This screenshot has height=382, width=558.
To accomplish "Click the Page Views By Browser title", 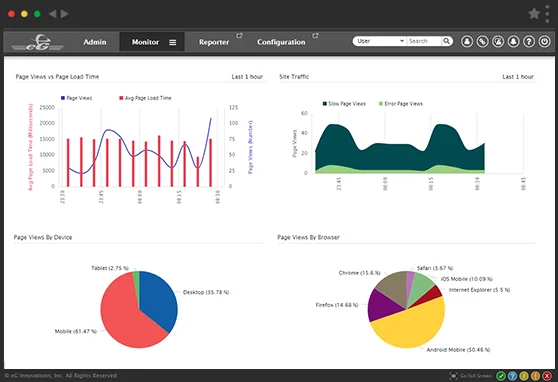I will (x=309, y=237).
